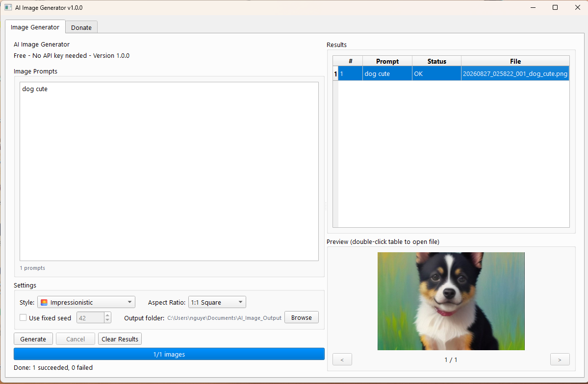Go to previous preview with < button
Screen dimensions: 588x384
click(x=342, y=360)
